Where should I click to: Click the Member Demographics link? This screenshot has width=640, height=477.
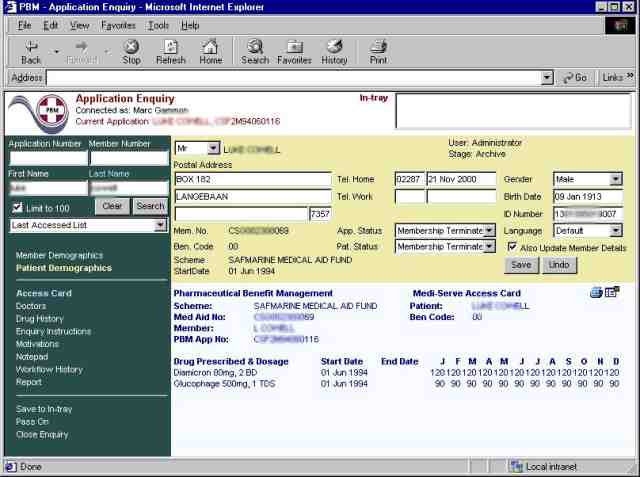pyautogui.click(x=59, y=256)
